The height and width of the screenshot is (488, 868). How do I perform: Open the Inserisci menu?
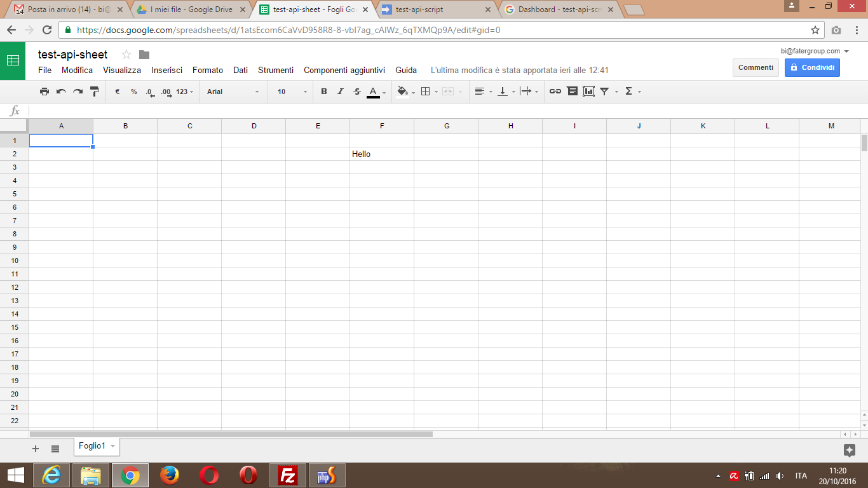click(166, 70)
